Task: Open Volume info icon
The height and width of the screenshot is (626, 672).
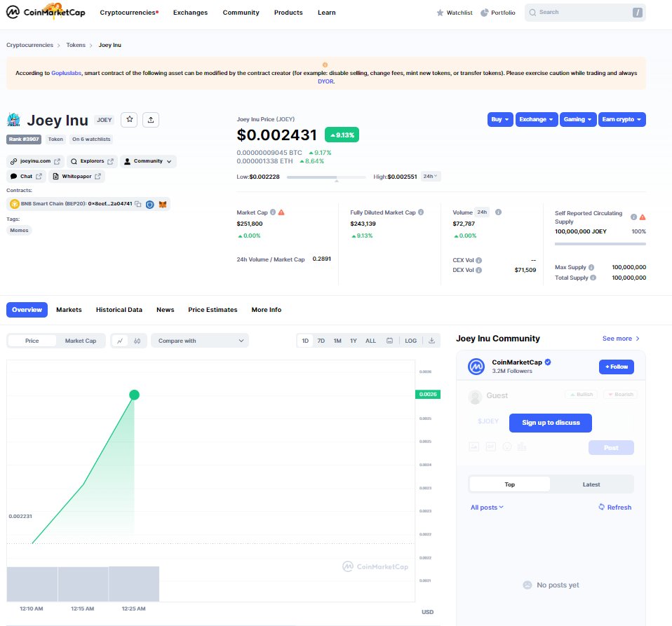Action: (x=499, y=212)
